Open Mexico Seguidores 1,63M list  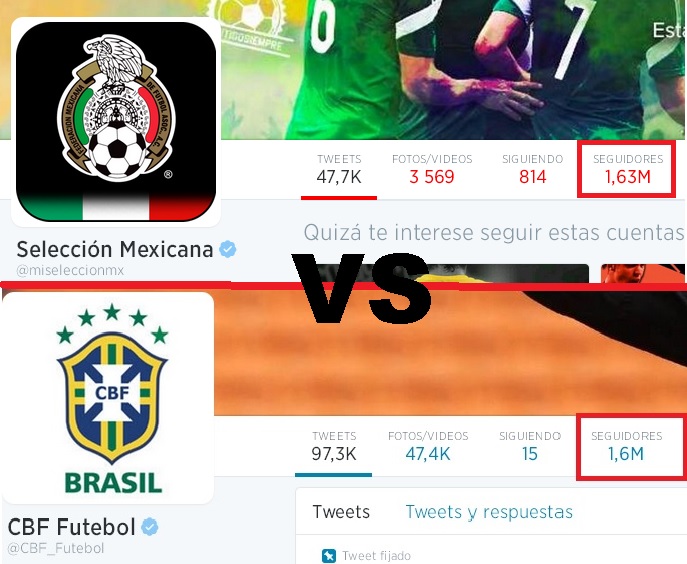pyautogui.click(x=627, y=169)
